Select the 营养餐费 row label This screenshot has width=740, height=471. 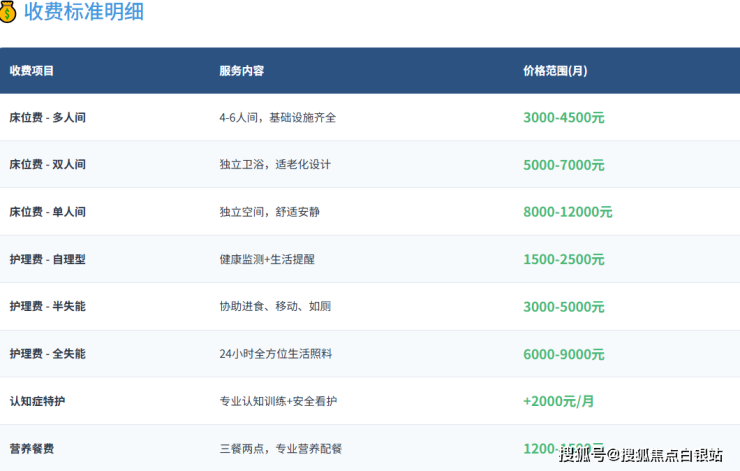click(x=32, y=449)
